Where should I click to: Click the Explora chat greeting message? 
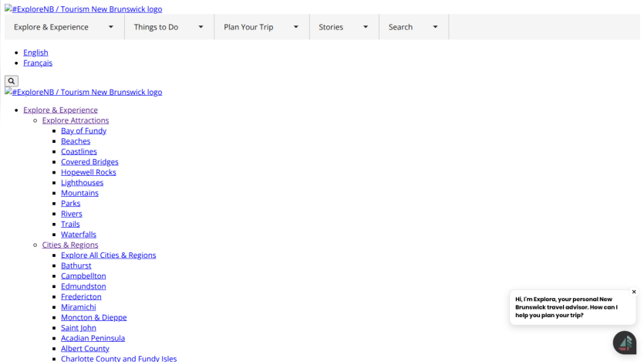pyautogui.click(x=566, y=307)
